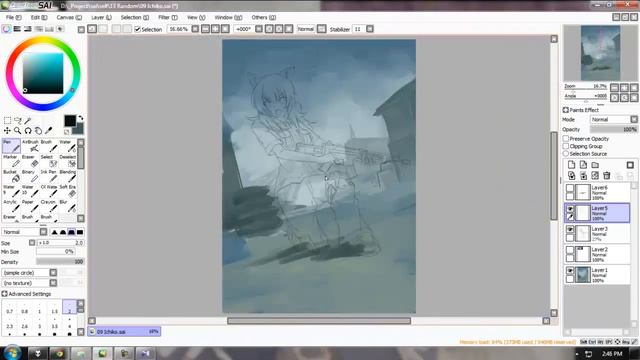Choose the Ink Pen tool
This screenshot has width=640, height=360.
(x=49, y=176)
